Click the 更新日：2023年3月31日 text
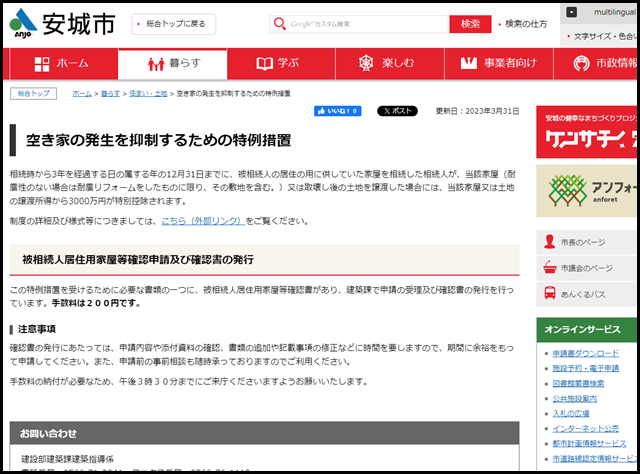 [478, 111]
